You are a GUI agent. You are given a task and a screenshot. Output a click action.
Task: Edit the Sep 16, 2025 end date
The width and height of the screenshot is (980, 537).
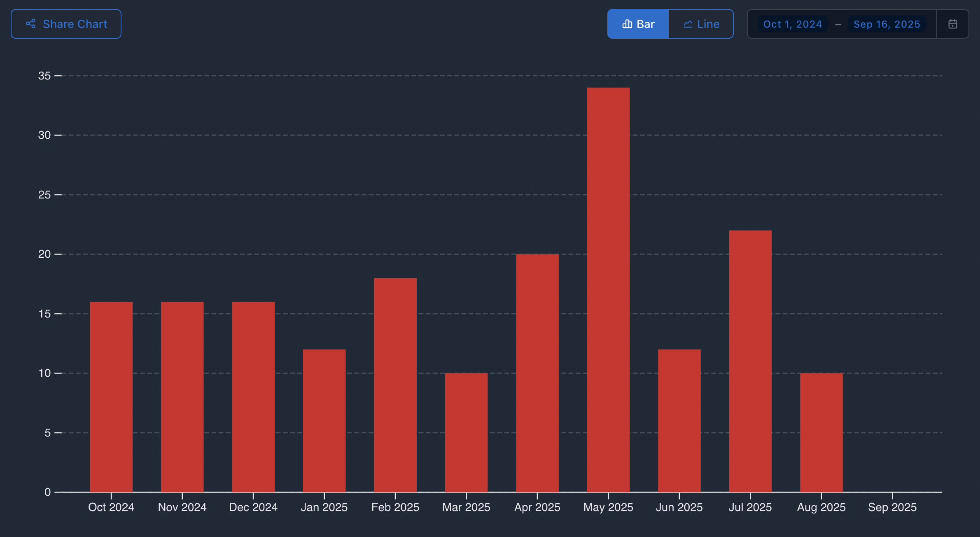tap(887, 24)
